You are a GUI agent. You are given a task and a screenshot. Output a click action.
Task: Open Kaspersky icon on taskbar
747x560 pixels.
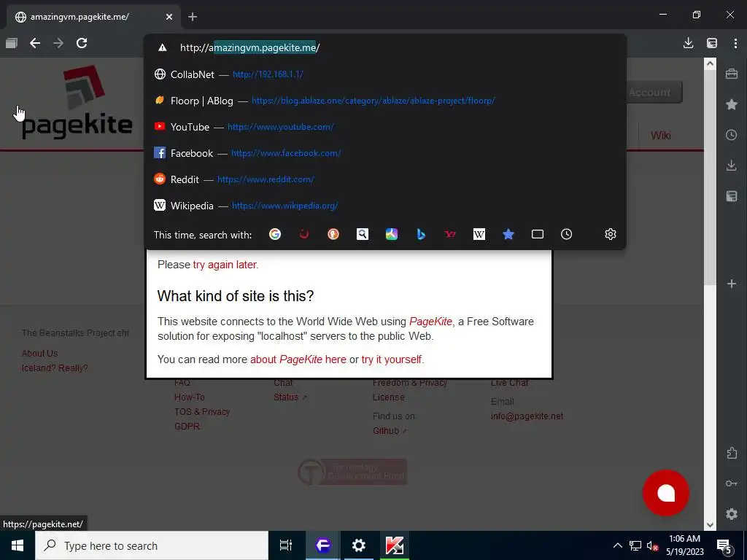(395, 545)
